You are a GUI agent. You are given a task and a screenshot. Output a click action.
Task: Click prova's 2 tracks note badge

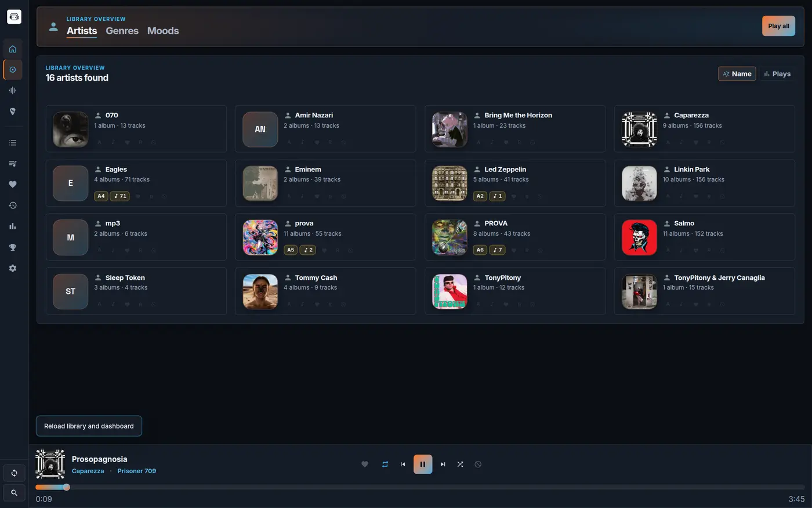tap(308, 250)
